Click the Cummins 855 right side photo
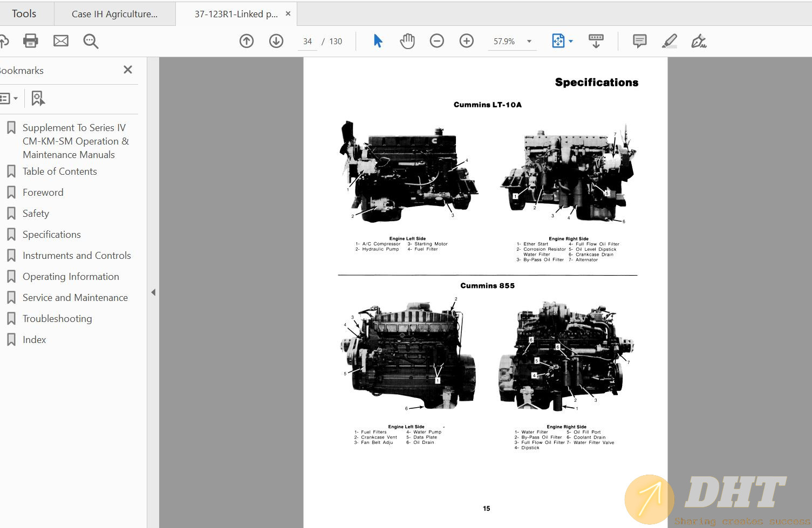Image resolution: width=812 pixels, height=528 pixels. (567, 356)
